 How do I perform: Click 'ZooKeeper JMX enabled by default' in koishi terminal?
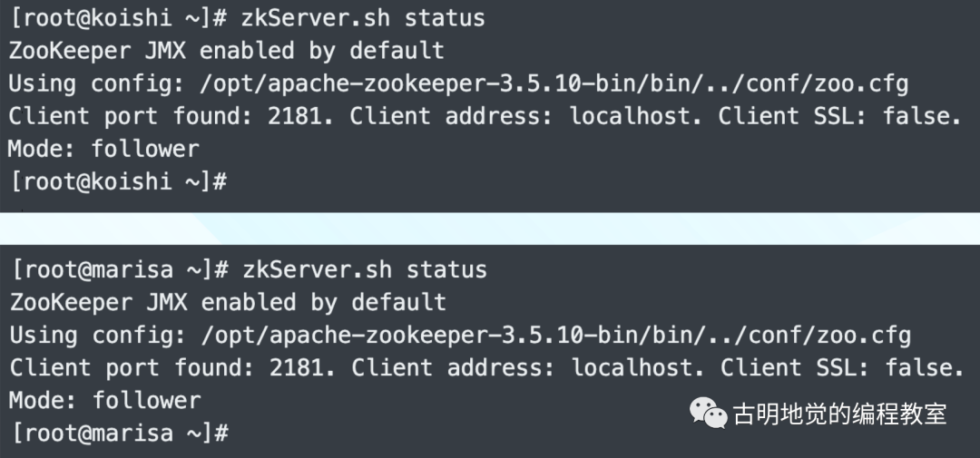click(x=226, y=51)
